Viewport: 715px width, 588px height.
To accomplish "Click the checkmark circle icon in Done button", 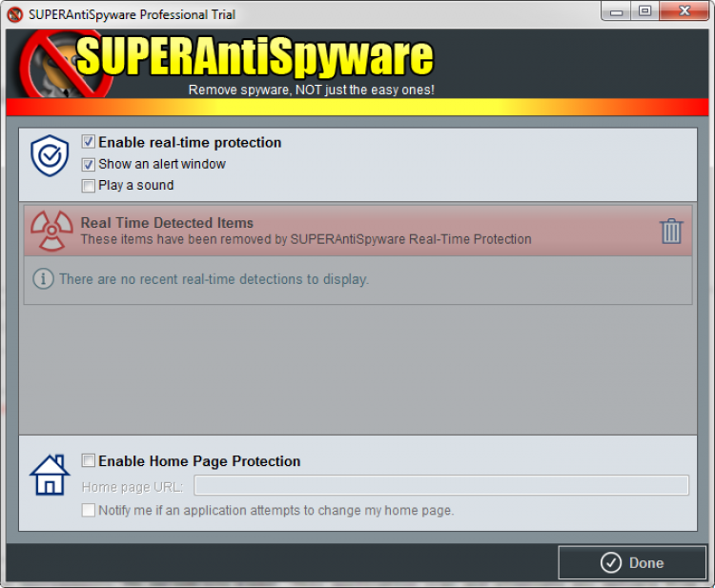I will tap(610, 562).
